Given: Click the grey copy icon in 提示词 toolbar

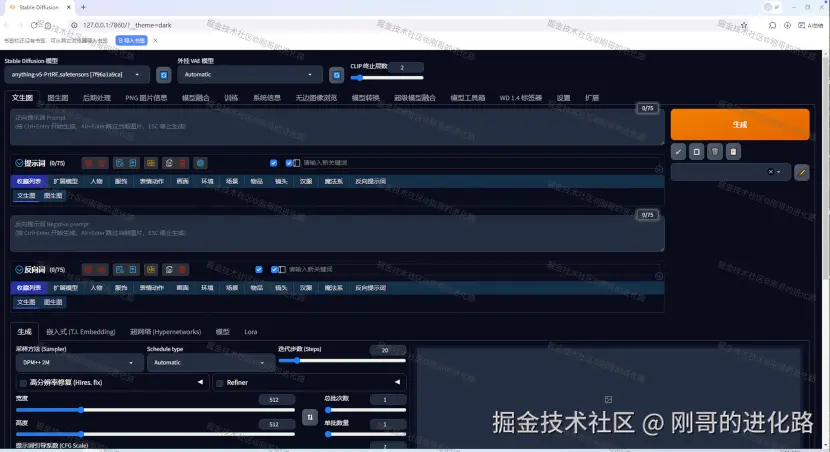Looking at the screenshot, I should pyautogui.click(x=169, y=163).
